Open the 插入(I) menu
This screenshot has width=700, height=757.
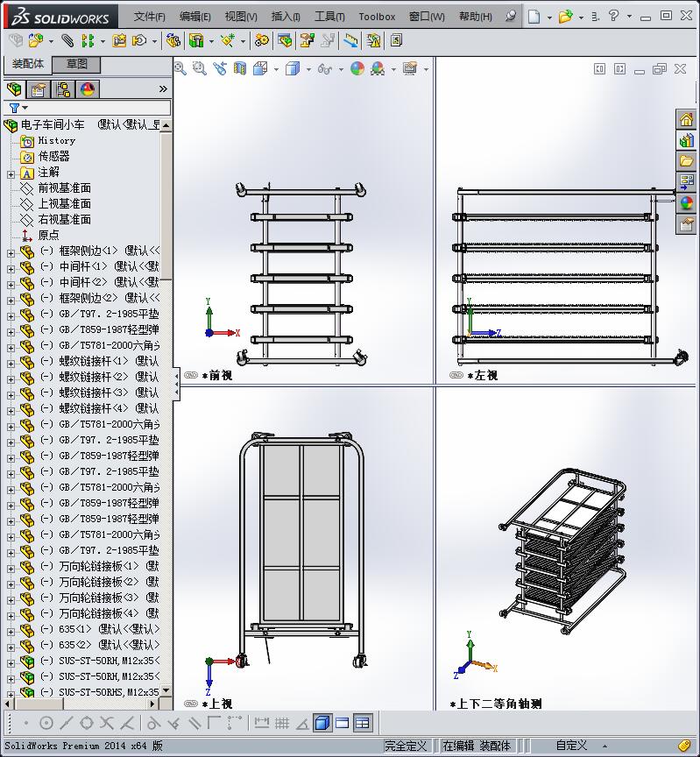pyautogui.click(x=286, y=17)
